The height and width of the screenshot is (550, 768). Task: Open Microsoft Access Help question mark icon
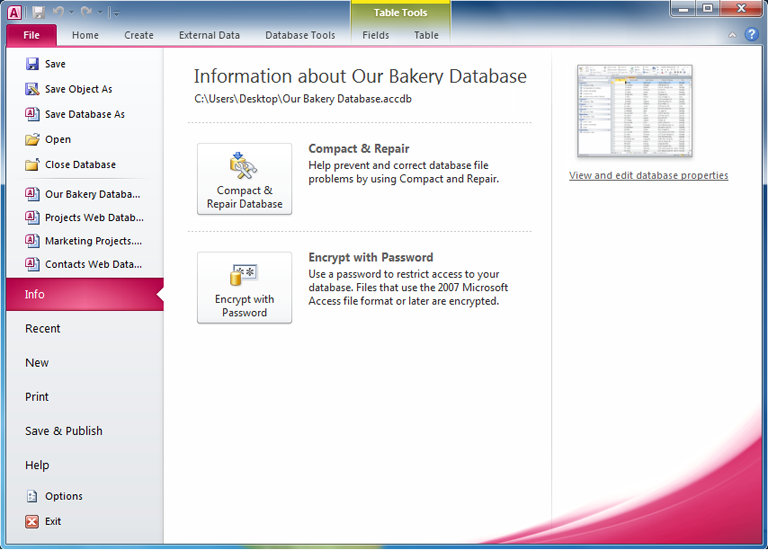point(751,34)
